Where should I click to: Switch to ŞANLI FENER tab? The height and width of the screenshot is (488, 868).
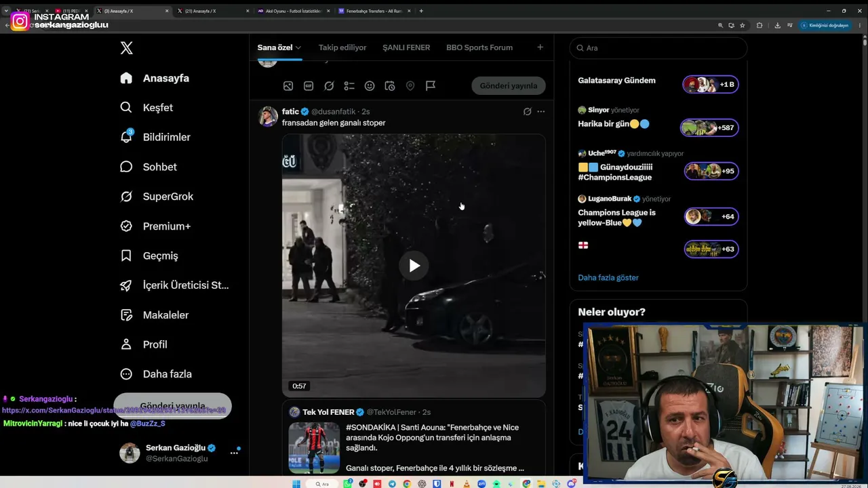(406, 47)
